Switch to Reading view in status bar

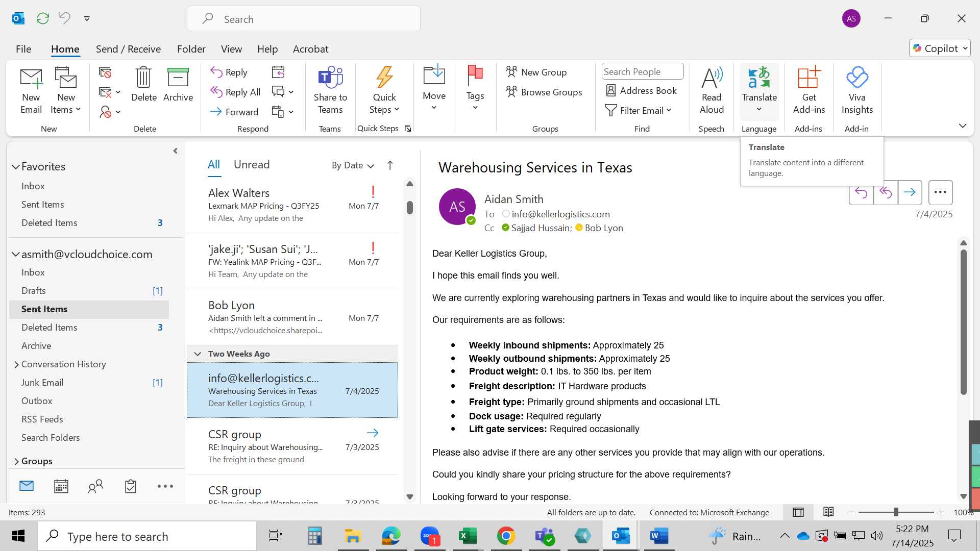point(828,512)
